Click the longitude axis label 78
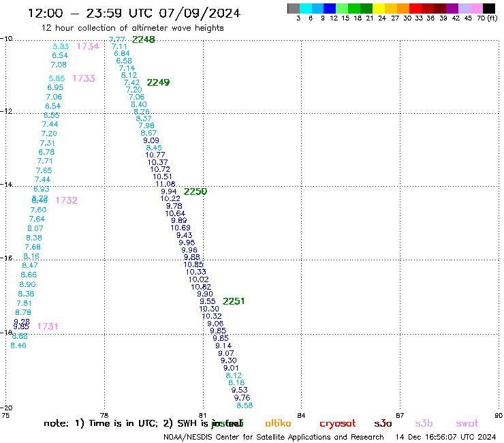Image resolution: width=504 pixels, height=443 pixels. (x=104, y=415)
